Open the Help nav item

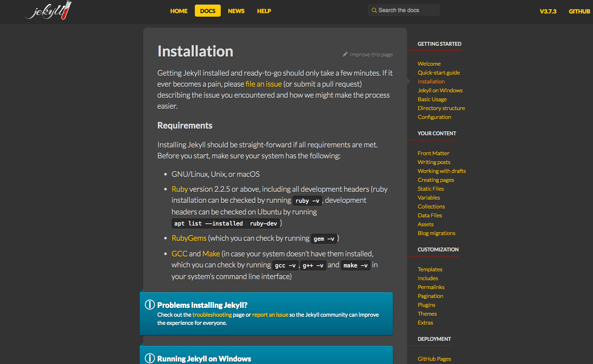coord(264,11)
